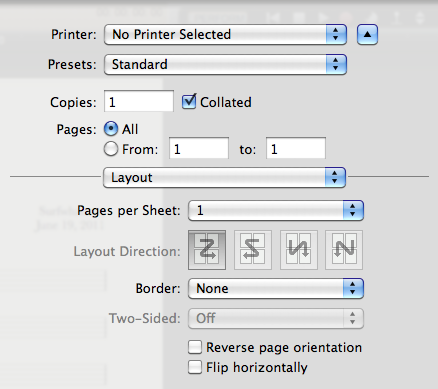This screenshot has height=389, width=438.
Task: Click the Border popup's blue arrows
Action: tap(353, 288)
